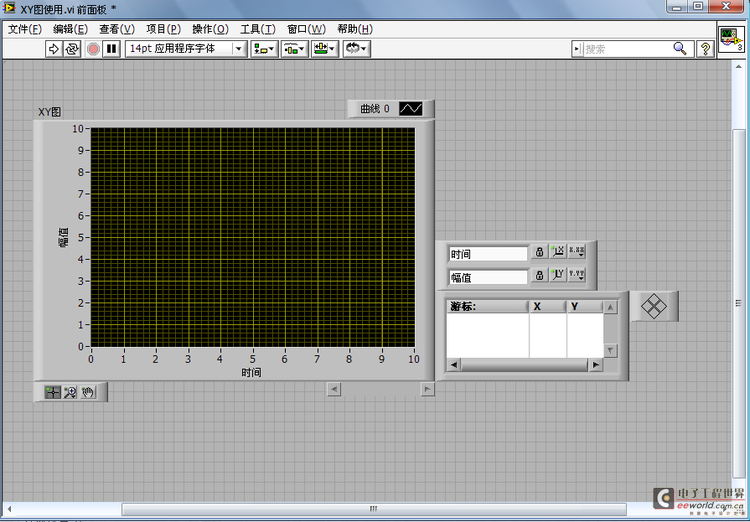The height and width of the screenshot is (522, 750).
Task: Click the 时间 scale name field
Action: 488,254
